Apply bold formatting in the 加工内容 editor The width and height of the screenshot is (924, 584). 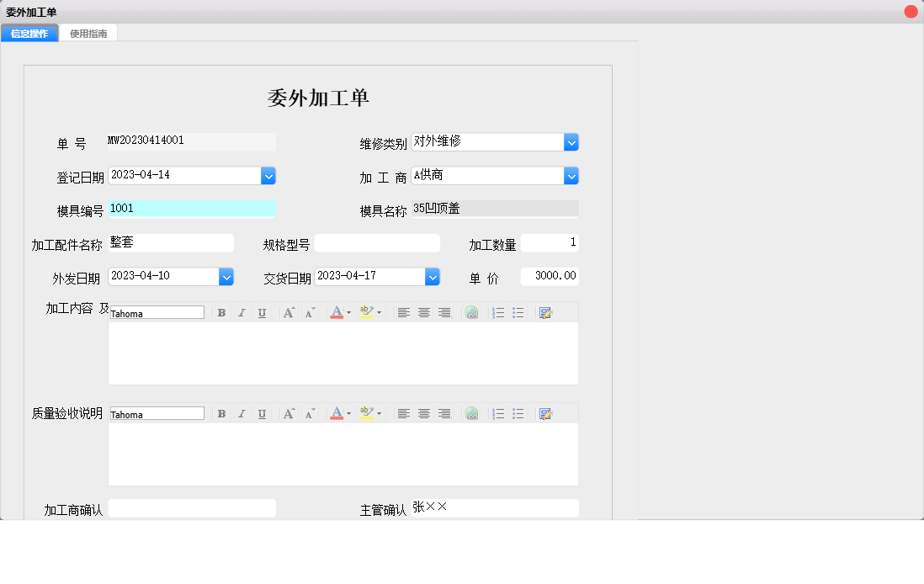[221, 312]
